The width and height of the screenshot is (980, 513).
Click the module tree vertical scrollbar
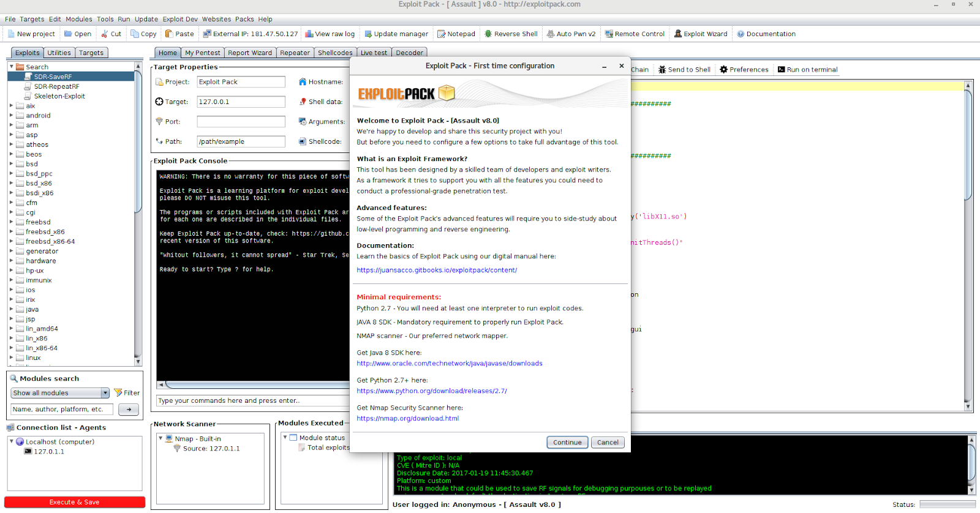click(138, 213)
